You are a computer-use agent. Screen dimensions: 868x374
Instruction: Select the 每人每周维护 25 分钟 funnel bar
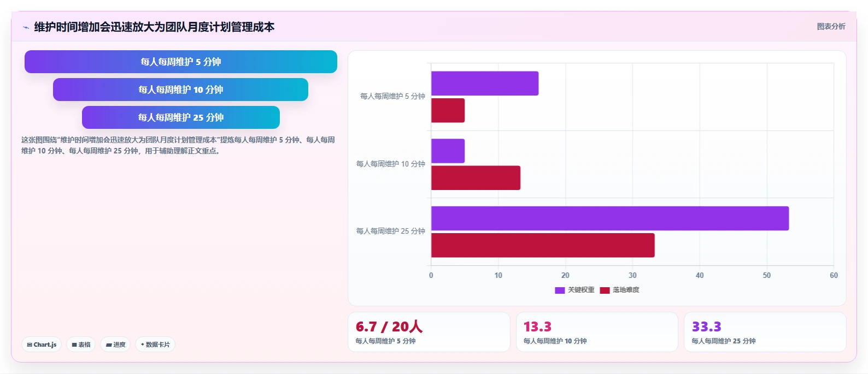click(181, 117)
